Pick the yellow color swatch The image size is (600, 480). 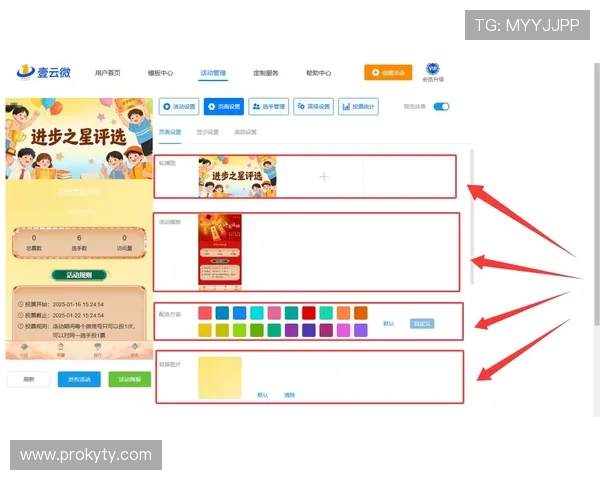pos(205,330)
